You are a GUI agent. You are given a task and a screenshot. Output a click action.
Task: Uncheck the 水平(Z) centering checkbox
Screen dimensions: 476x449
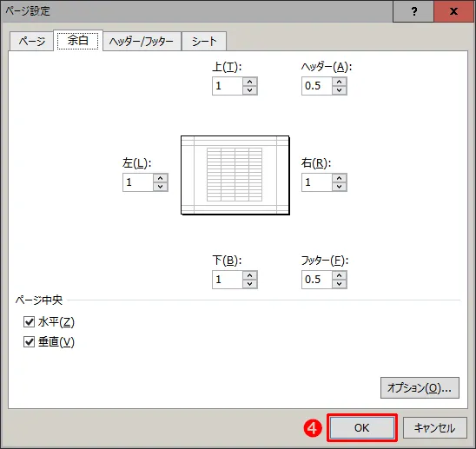[30, 322]
